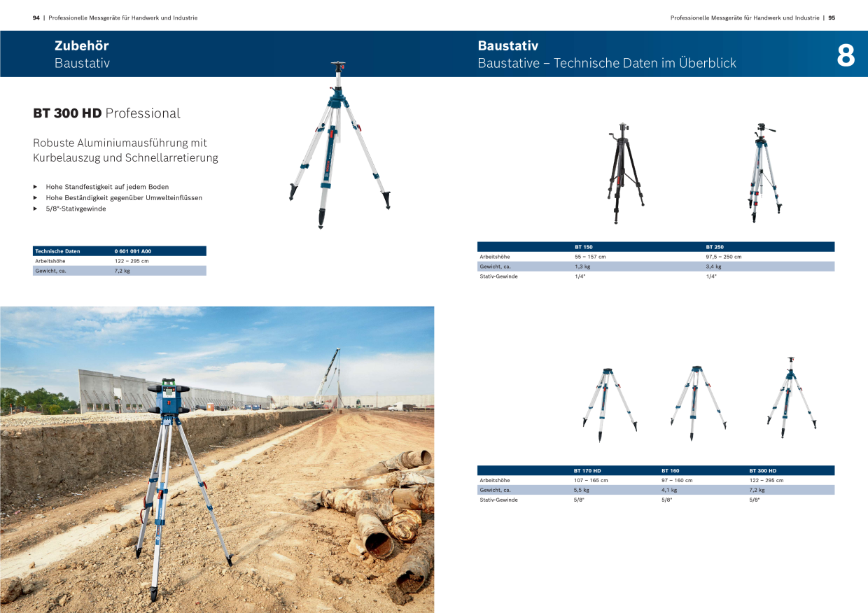The height and width of the screenshot is (613, 868).
Task: Click the BT 300 HD Professional heading
Action: (106, 113)
